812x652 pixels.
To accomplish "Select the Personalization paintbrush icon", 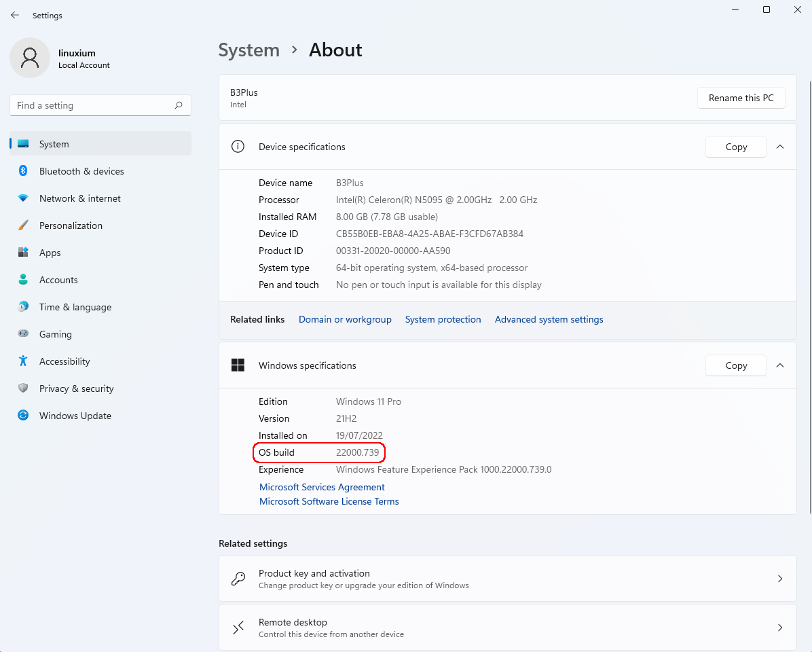I will pos(23,225).
